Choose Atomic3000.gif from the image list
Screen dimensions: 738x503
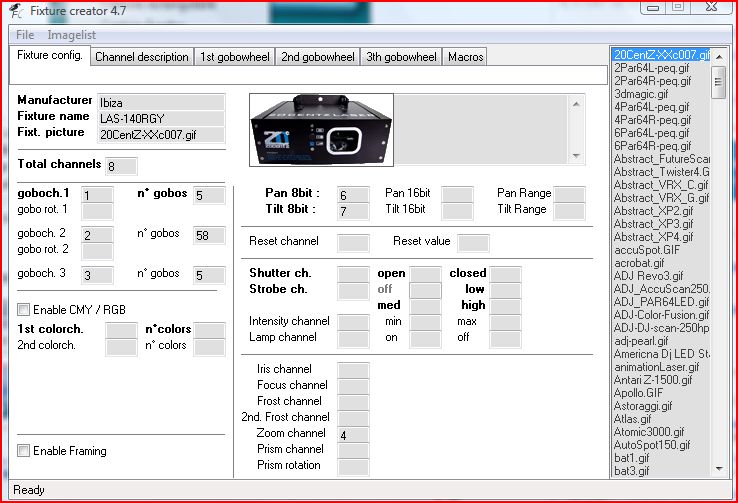point(647,432)
